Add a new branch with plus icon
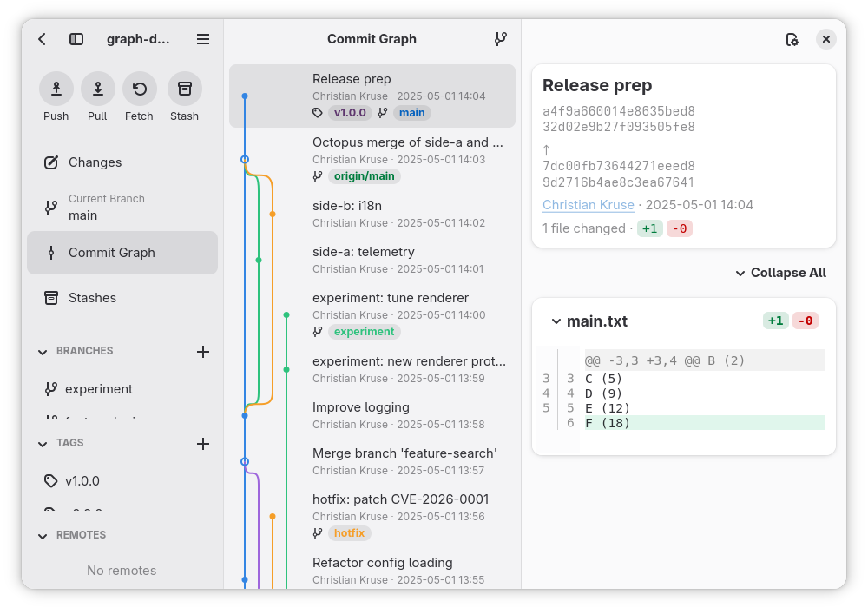This screenshot has height=608, width=868. [x=203, y=352]
